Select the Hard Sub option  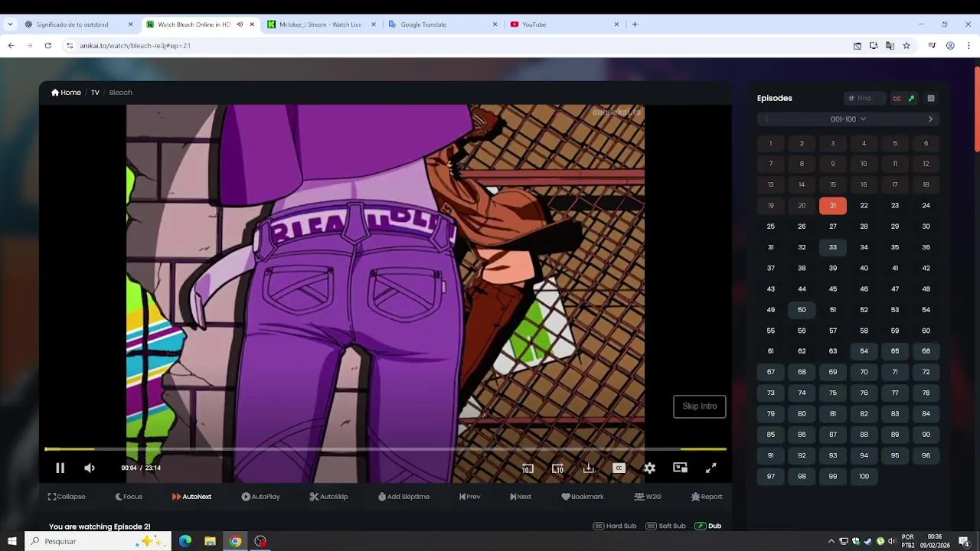click(x=615, y=526)
